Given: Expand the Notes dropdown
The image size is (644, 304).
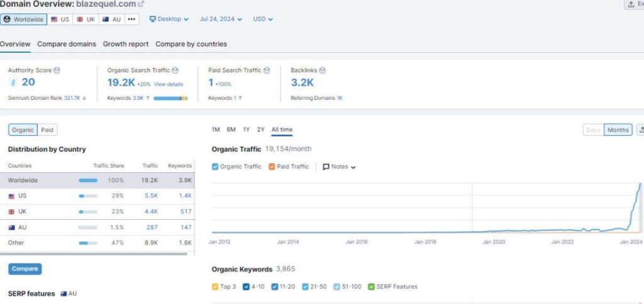Looking at the screenshot, I should point(339,166).
